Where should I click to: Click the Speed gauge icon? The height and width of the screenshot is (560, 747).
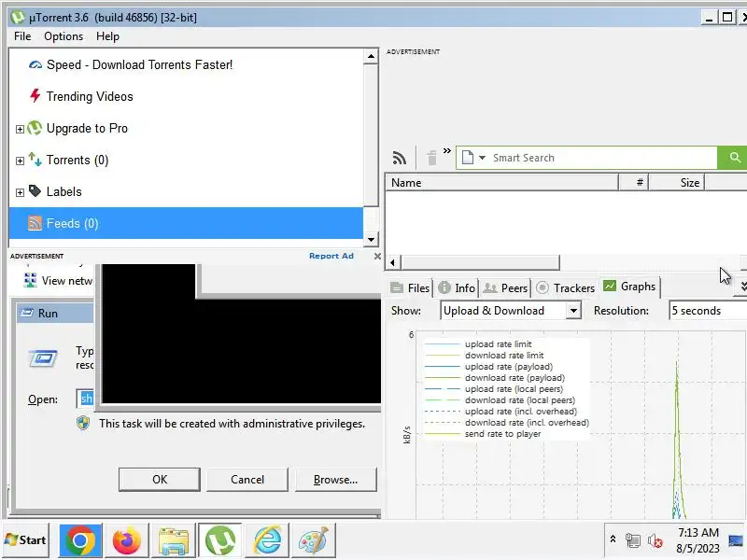point(35,64)
